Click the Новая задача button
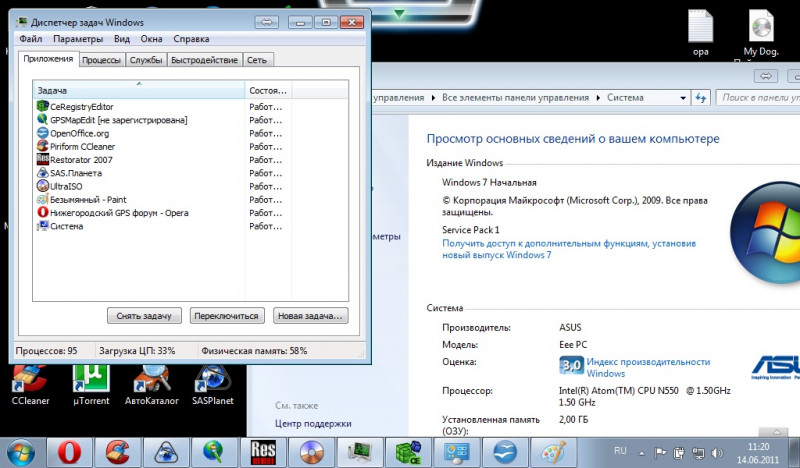The image size is (800, 468). (311, 316)
